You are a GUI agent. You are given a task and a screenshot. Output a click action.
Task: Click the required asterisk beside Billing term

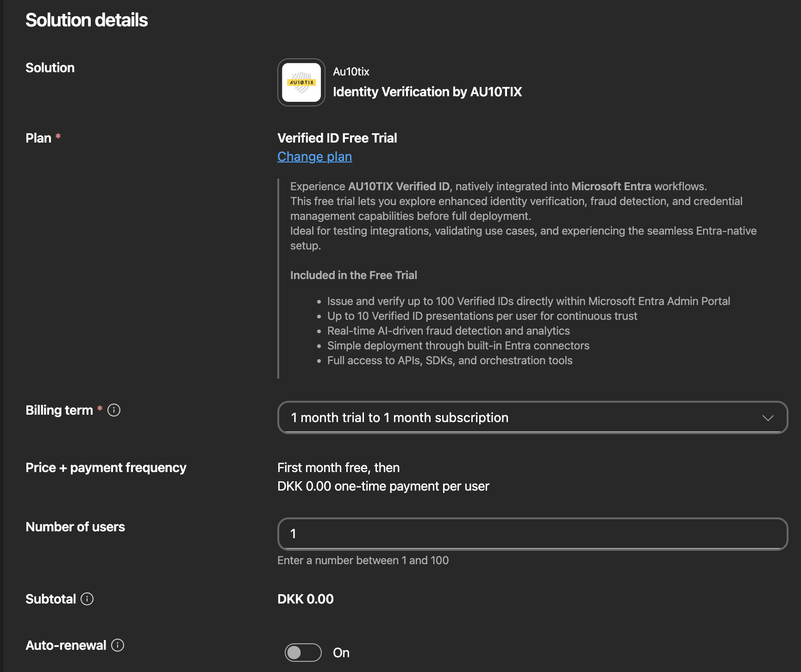tap(100, 409)
